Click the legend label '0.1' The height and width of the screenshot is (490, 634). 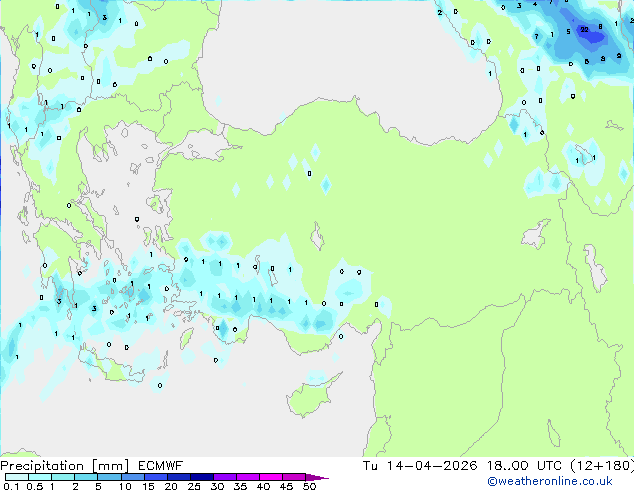[11, 486]
